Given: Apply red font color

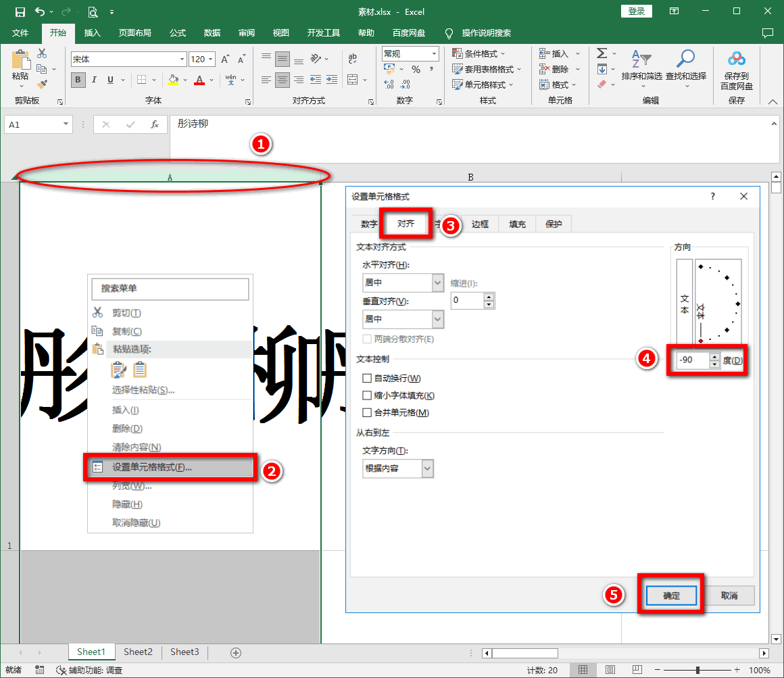Looking at the screenshot, I should (x=199, y=80).
